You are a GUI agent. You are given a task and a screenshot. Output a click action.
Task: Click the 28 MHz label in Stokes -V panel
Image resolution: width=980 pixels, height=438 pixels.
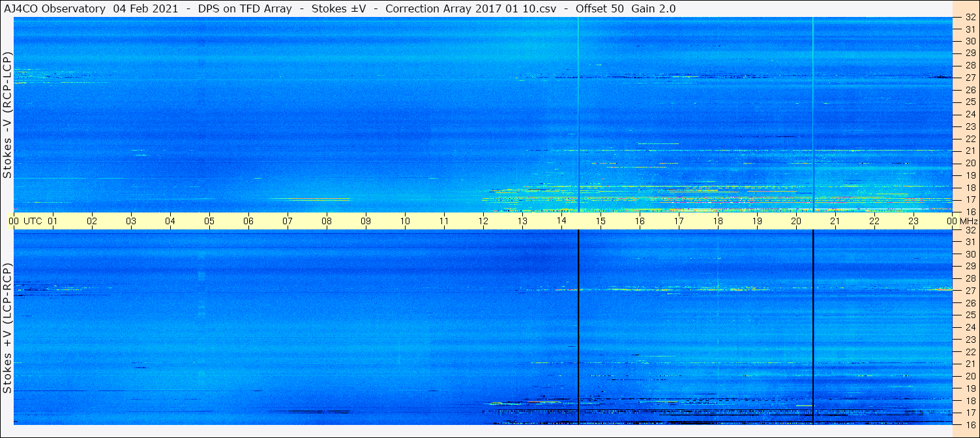pyautogui.click(x=970, y=65)
